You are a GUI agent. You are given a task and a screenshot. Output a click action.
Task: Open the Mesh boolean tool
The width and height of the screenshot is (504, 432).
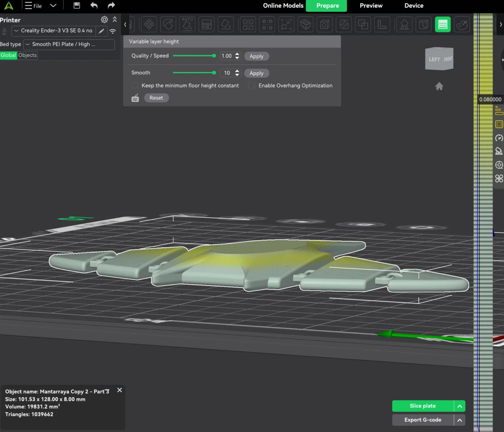pos(363,24)
